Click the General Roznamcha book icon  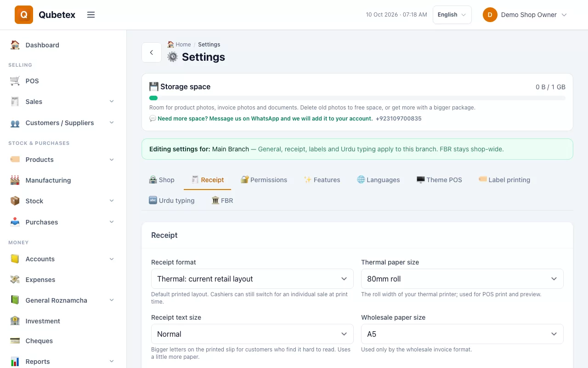pyautogui.click(x=15, y=300)
